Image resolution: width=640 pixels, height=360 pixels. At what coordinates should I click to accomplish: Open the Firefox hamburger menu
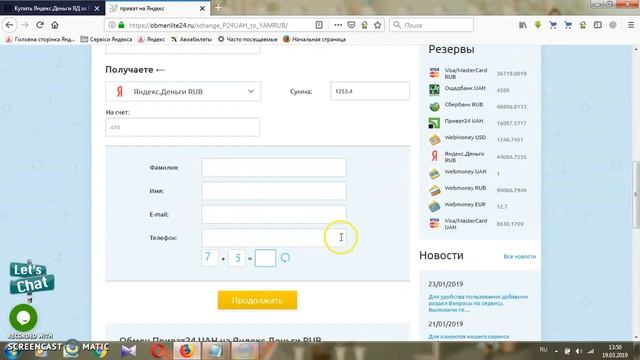coord(631,25)
